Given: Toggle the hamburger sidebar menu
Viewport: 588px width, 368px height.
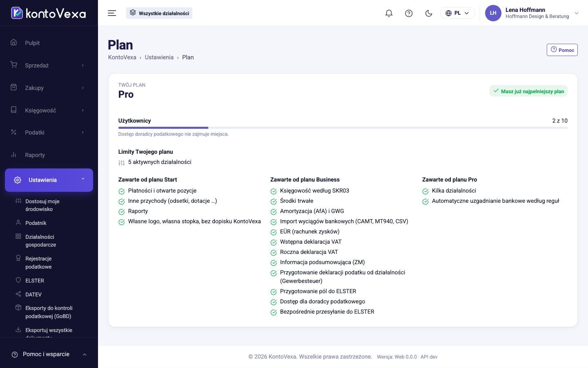Looking at the screenshot, I should coord(112,13).
